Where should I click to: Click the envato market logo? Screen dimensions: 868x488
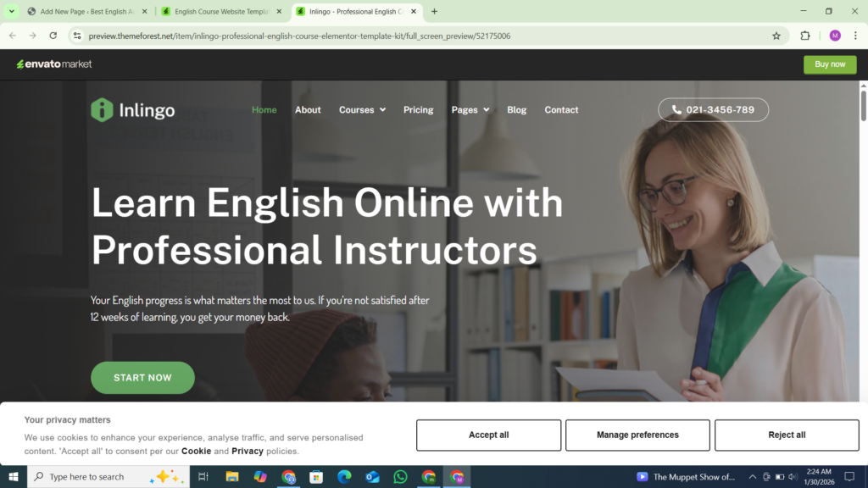[53, 64]
